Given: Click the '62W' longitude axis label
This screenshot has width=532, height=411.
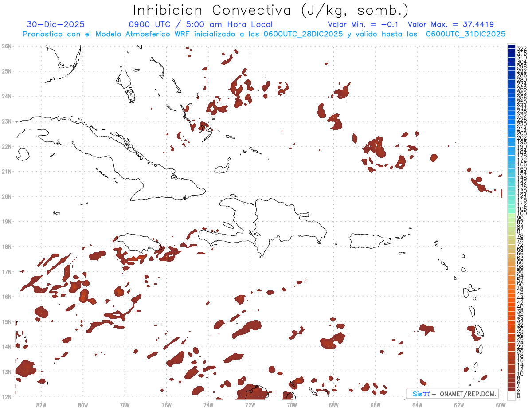Looking at the screenshot, I should pos(459,404).
